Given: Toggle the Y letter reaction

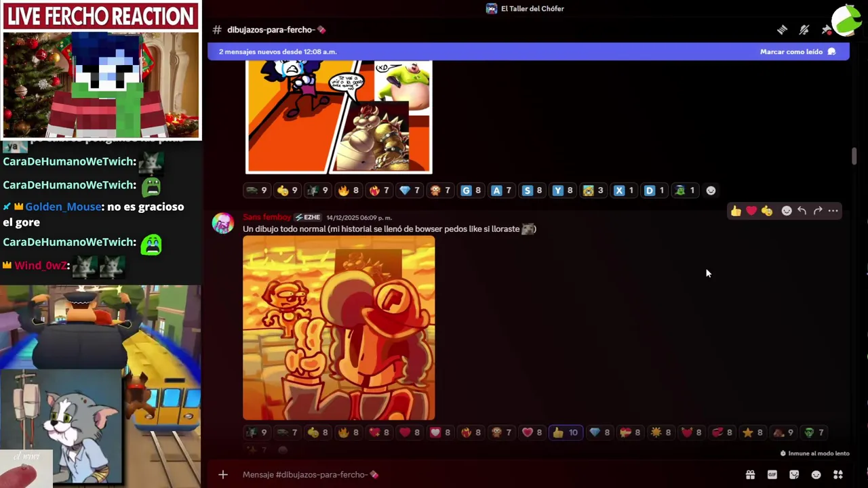Looking at the screenshot, I should point(562,190).
